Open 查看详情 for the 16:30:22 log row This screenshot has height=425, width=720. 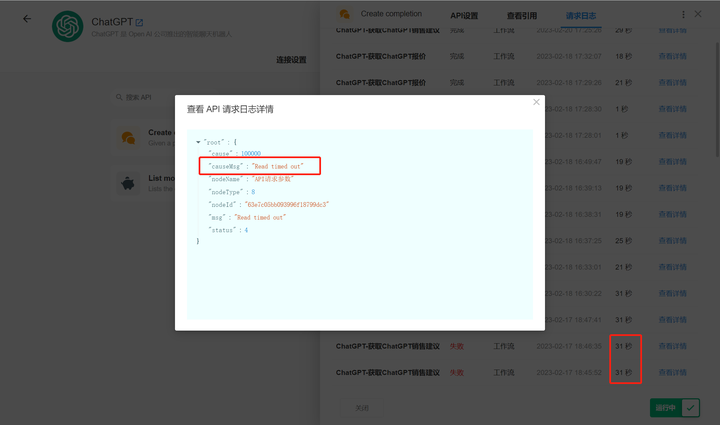[x=672, y=293]
